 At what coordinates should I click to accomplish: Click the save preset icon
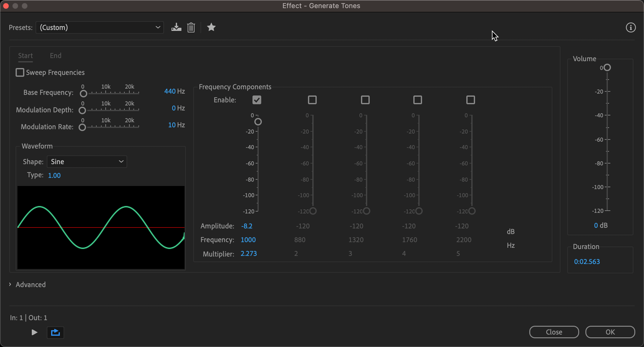(176, 27)
